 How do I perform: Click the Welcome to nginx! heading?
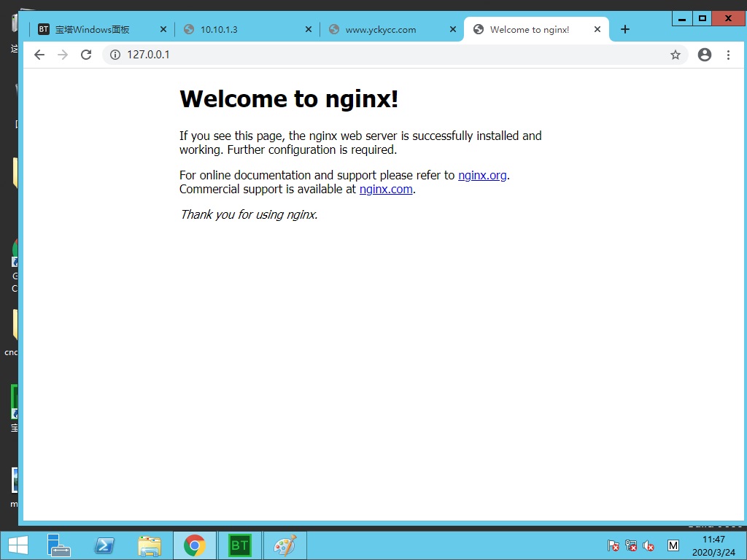point(289,99)
